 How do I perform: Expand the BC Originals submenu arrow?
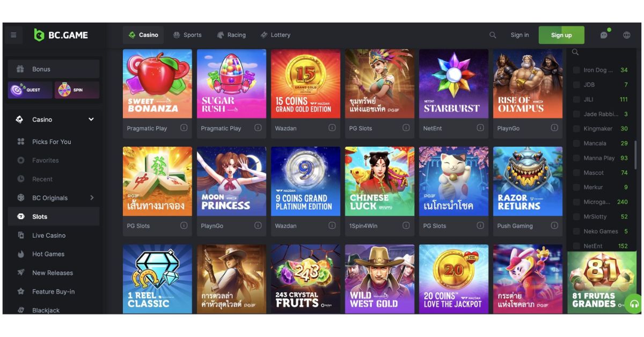(92, 198)
